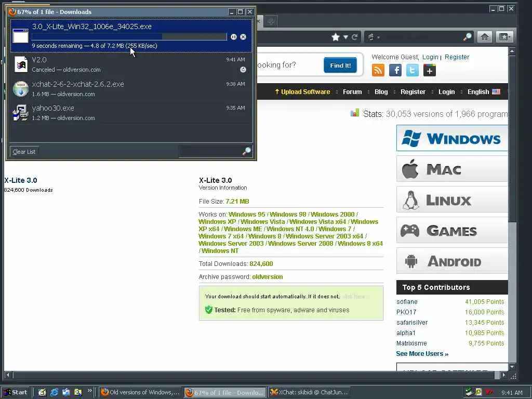The height and width of the screenshot is (399, 532).
Task: Click the magnifier icon in Downloads search
Action: click(x=247, y=151)
